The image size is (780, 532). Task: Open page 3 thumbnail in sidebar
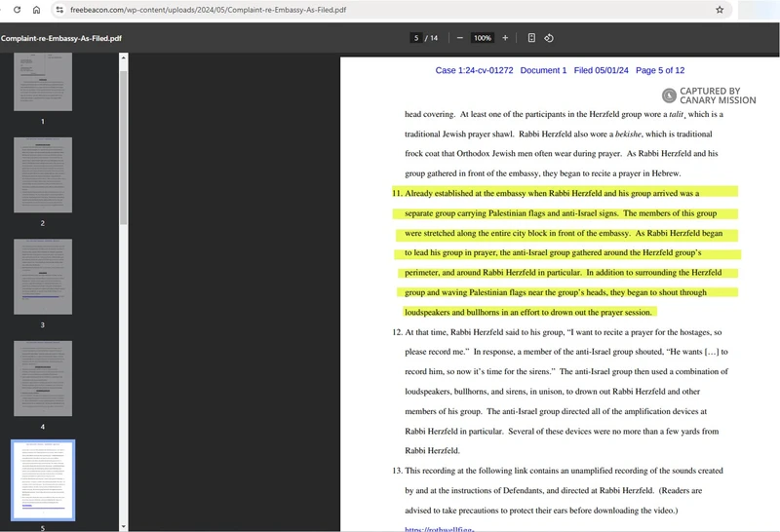pos(43,277)
